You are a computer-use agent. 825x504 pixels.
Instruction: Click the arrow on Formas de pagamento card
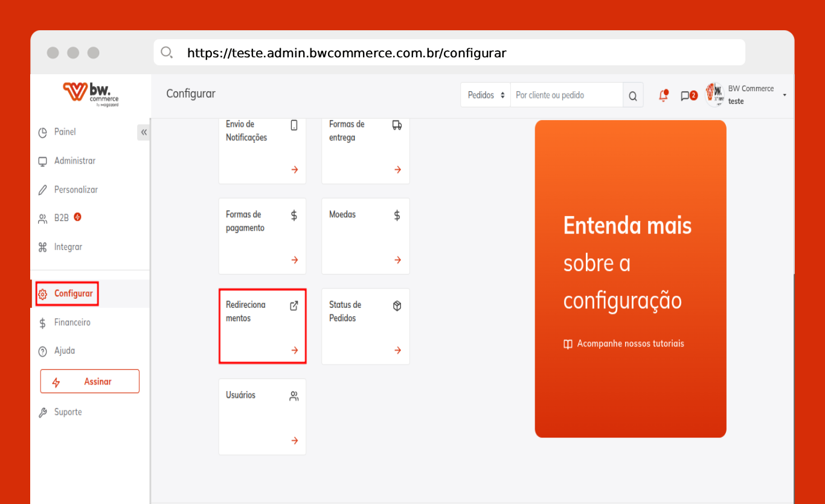pos(295,260)
